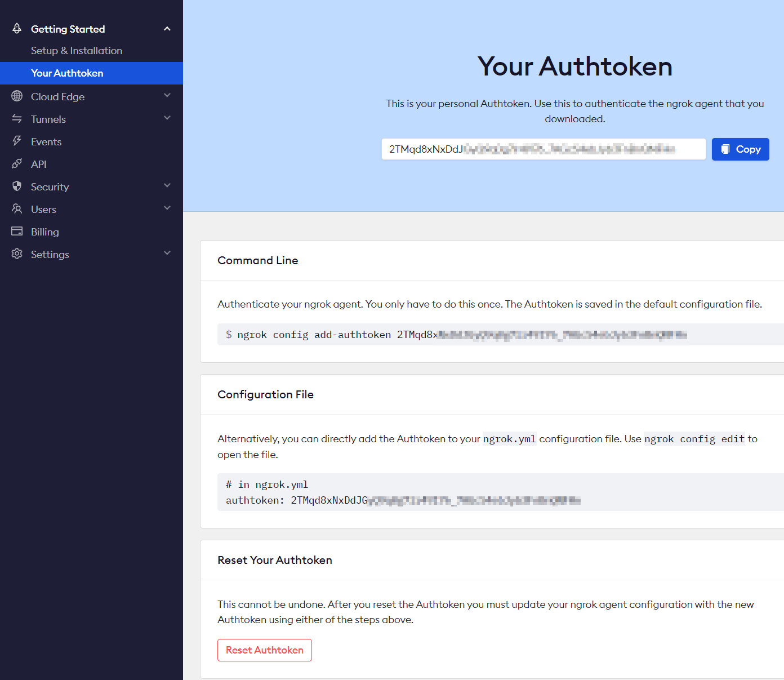Click the Reset Authtoken button

point(265,650)
